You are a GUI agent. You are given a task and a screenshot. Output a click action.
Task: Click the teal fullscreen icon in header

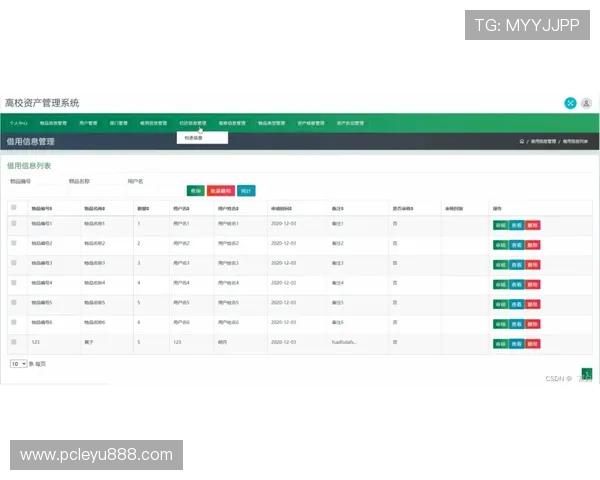click(x=570, y=103)
